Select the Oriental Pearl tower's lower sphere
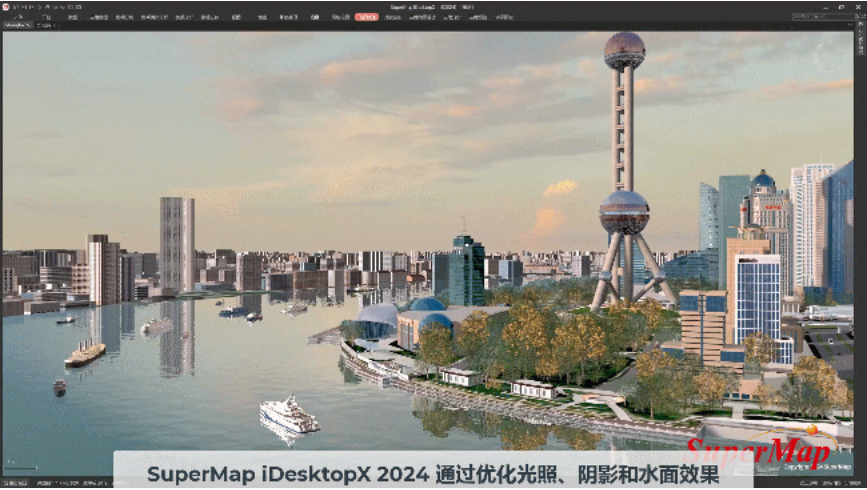 click(624, 212)
